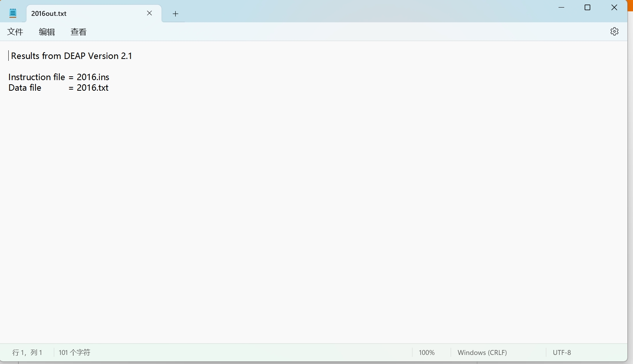Select the 2016out.txt tab
Viewport: 633px width, 364px height.
(x=94, y=14)
